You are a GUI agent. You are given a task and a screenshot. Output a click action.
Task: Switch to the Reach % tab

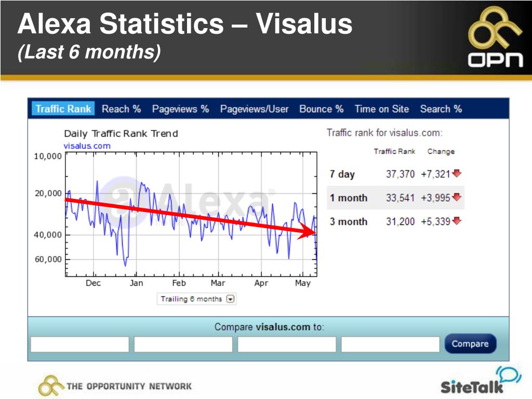click(x=121, y=109)
